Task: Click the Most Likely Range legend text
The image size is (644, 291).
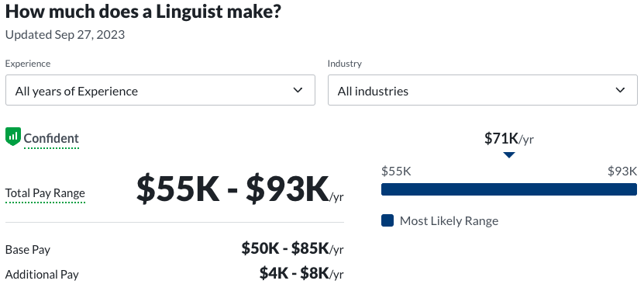Action: tap(449, 221)
